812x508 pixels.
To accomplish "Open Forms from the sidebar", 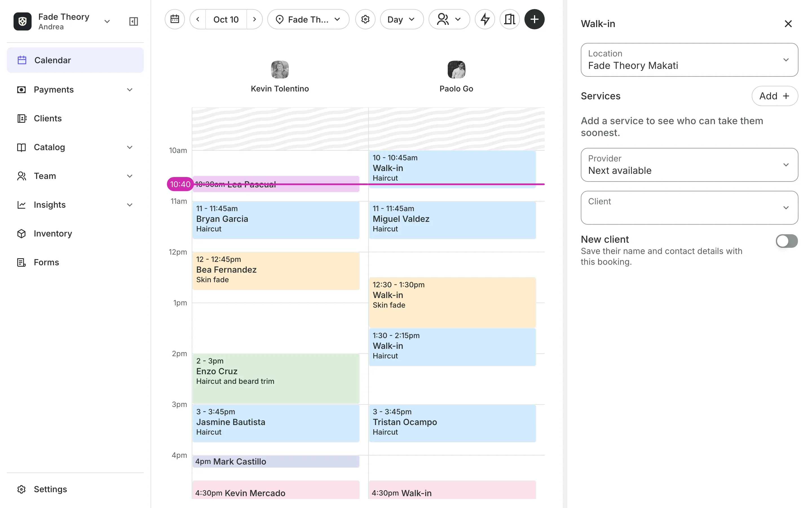I will click(x=75, y=262).
